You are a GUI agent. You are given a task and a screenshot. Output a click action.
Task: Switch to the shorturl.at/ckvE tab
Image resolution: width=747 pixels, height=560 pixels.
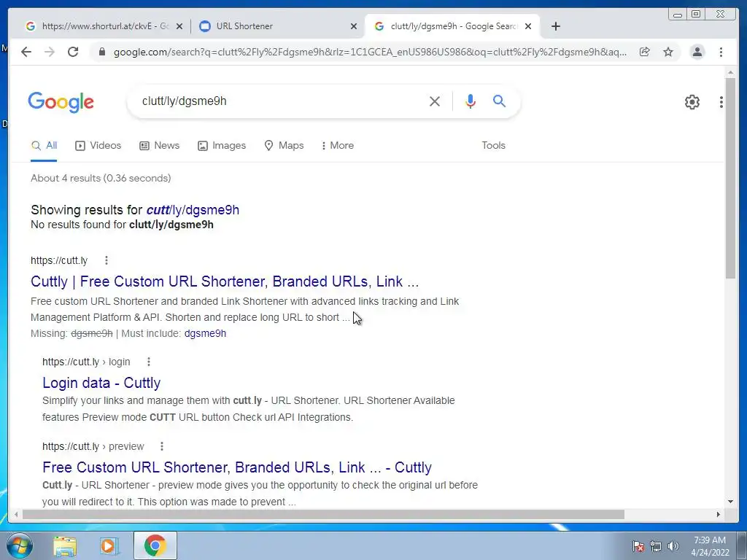(x=104, y=26)
